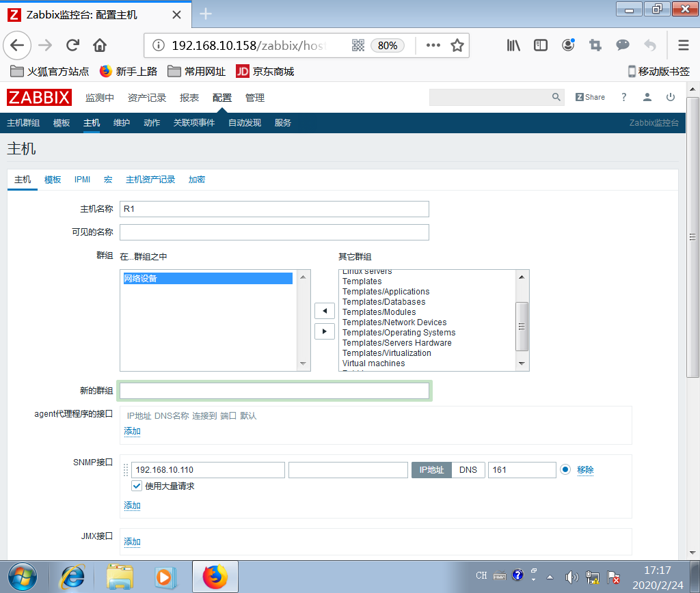Bookmark this page with the star icon
The width and height of the screenshot is (700, 593).
(457, 45)
